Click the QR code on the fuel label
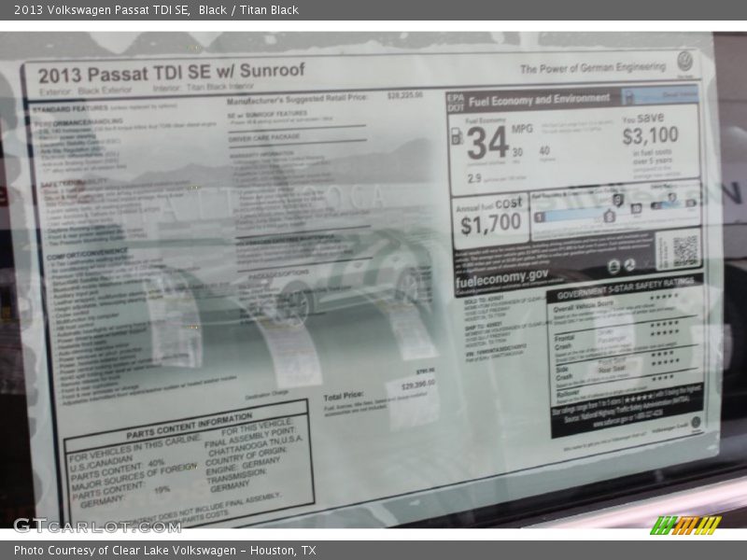The image size is (747, 560). pos(685,250)
